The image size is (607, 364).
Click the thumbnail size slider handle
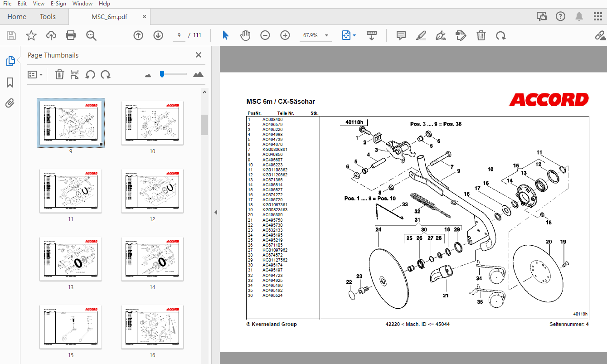coord(162,74)
